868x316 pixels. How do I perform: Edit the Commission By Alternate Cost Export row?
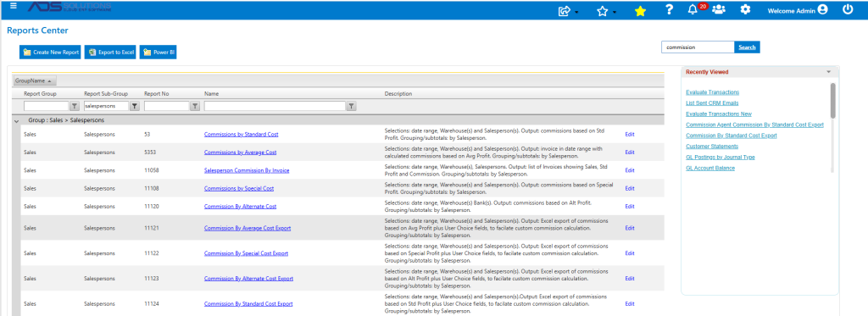(630, 279)
